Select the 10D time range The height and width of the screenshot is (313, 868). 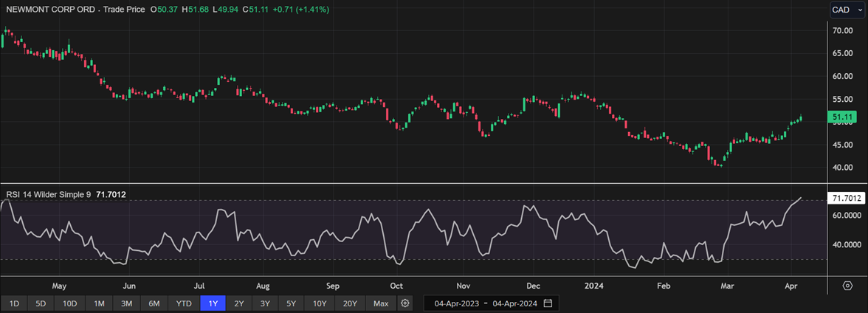(69, 303)
